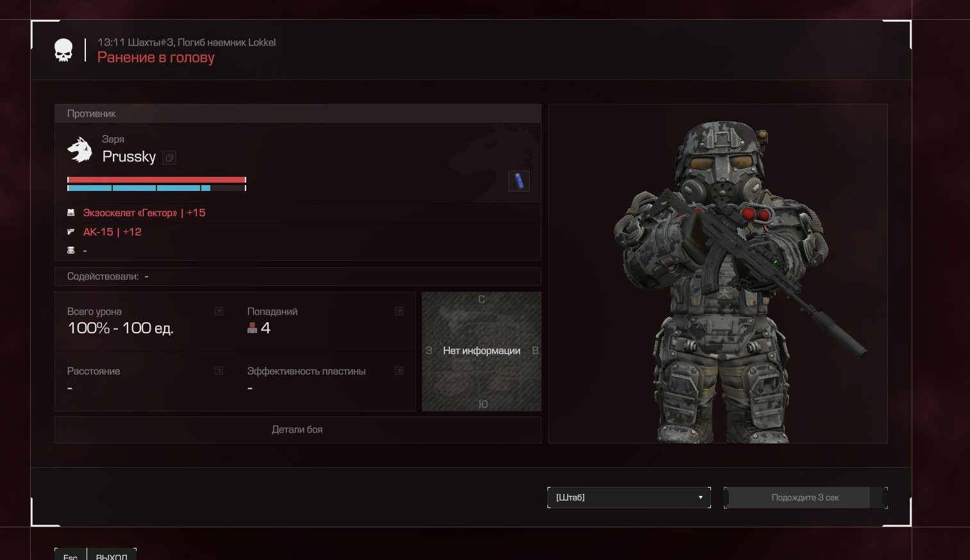Click the hits body icon next to 4
The width and height of the screenshot is (970, 560).
pyautogui.click(x=252, y=328)
